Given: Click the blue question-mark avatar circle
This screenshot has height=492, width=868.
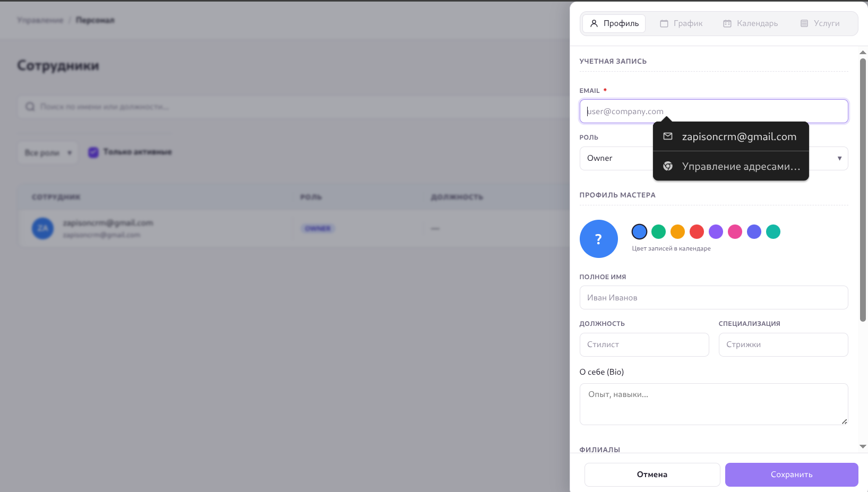Looking at the screenshot, I should coord(598,239).
